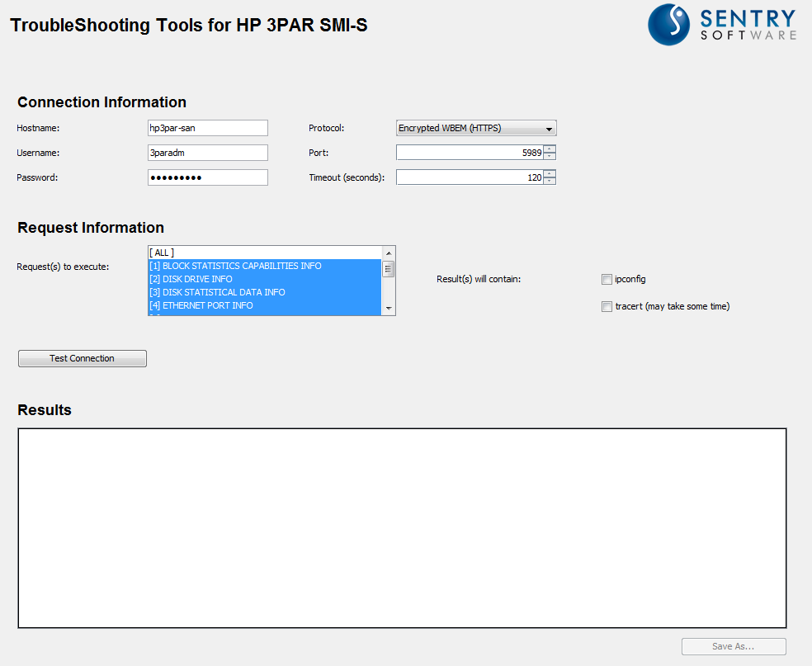This screenshot has height=666, width=812.
Task: Toggle the tracert checkbox
Action: click(607, 306)
